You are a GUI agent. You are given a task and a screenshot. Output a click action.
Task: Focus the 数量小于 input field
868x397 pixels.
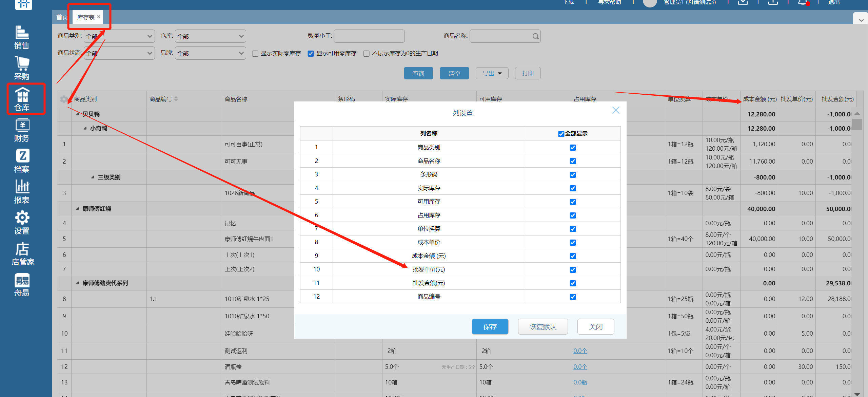[x=369, y=36]
